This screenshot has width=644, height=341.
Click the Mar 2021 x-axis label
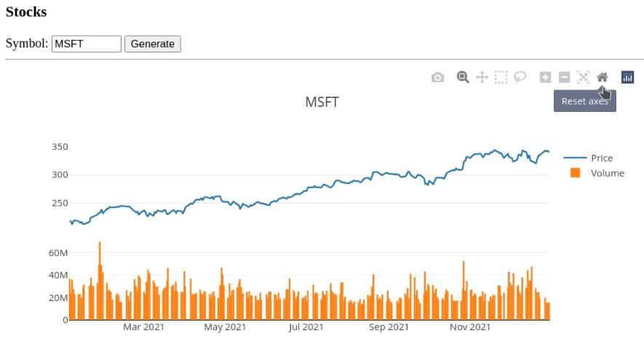(143, 327)
